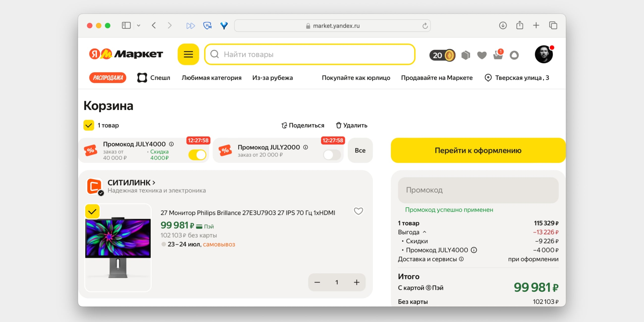Click info icon next to JULY4000 promo card
The height and width of the screenshot is (322, 644).
tap(171, 144)
